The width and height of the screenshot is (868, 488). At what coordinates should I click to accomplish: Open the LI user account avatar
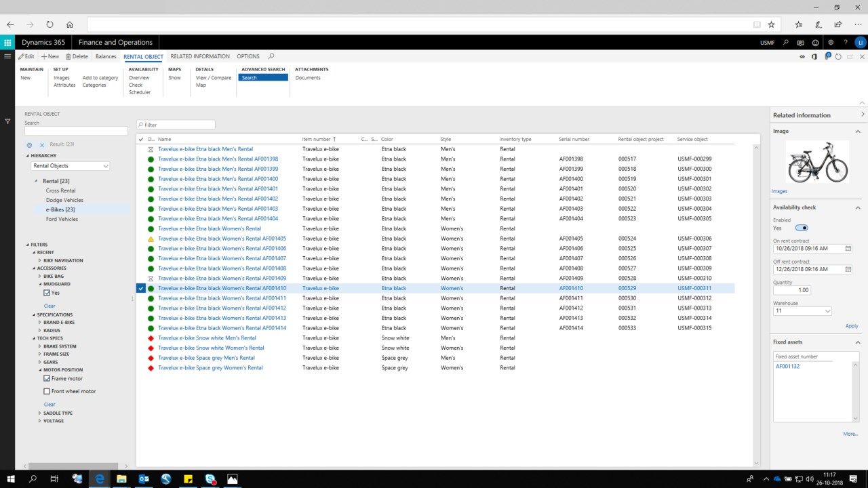tap(860, 42)
